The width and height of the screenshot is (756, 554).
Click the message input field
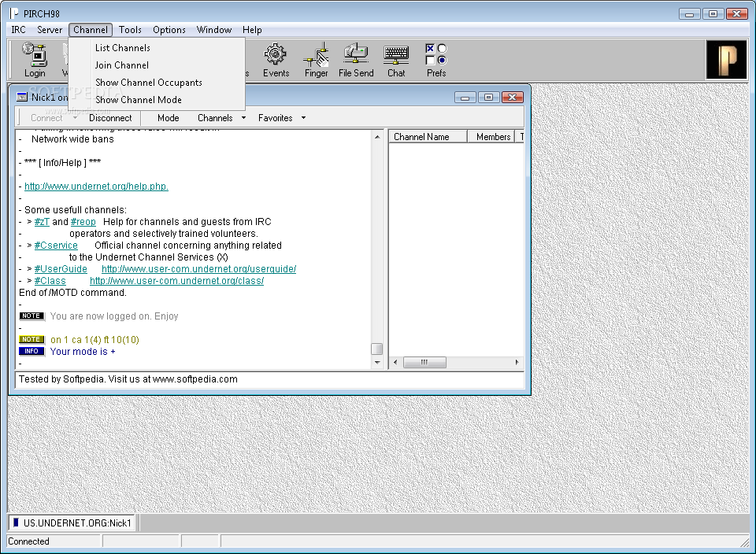pyautogui.click(x=270, y=379)
